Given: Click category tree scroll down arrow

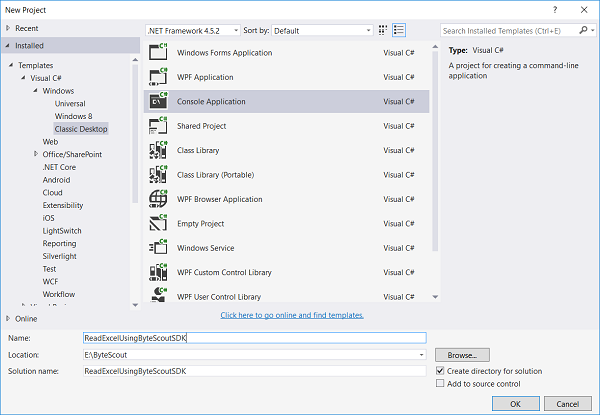Looking at the screenshot, I should pos(135,305).
